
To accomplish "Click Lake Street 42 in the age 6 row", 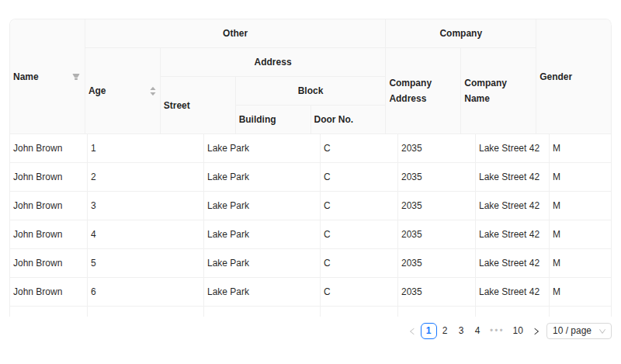I will tap(509, 292).
